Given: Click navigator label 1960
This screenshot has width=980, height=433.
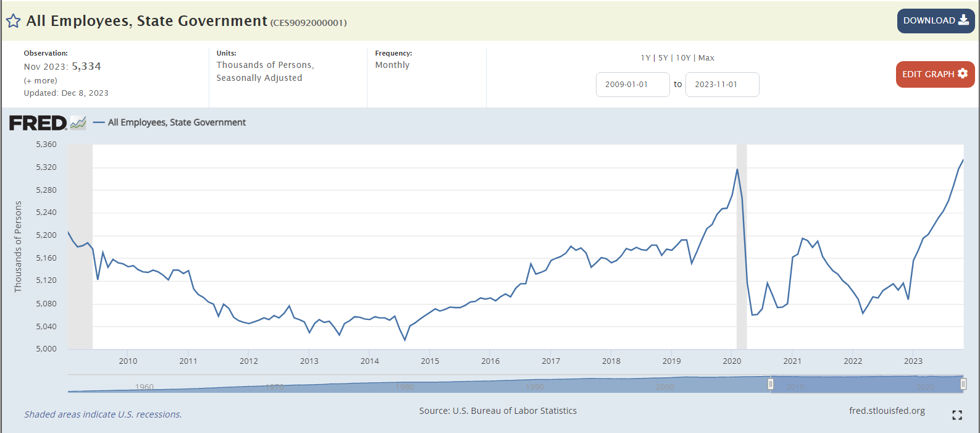Looking at the screenshot, I should pos(144,387).
